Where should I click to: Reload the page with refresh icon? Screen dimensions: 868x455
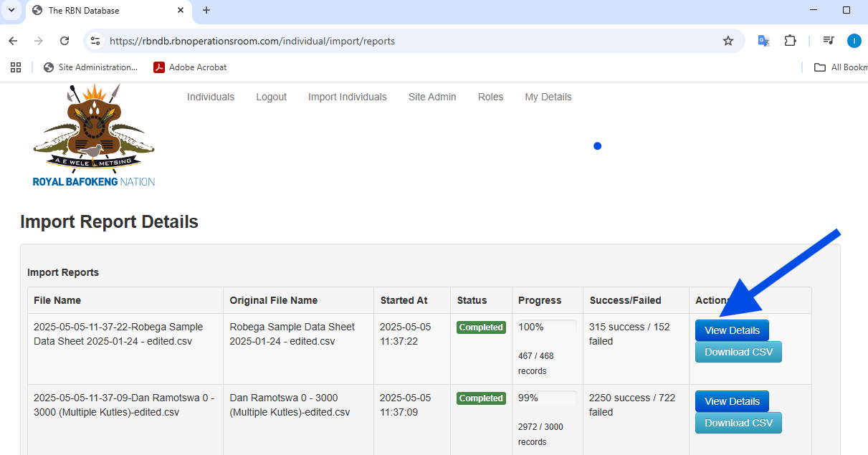pos(65,41)
